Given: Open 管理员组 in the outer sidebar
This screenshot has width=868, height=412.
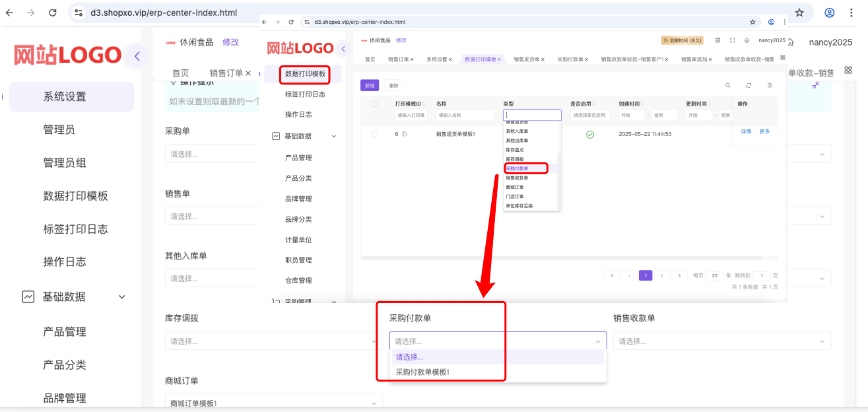Looking at the screenshot, I should [x=65, y=163].
